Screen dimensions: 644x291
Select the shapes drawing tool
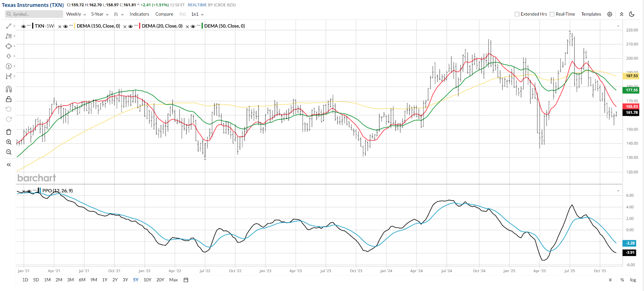[x=8, y=46]
